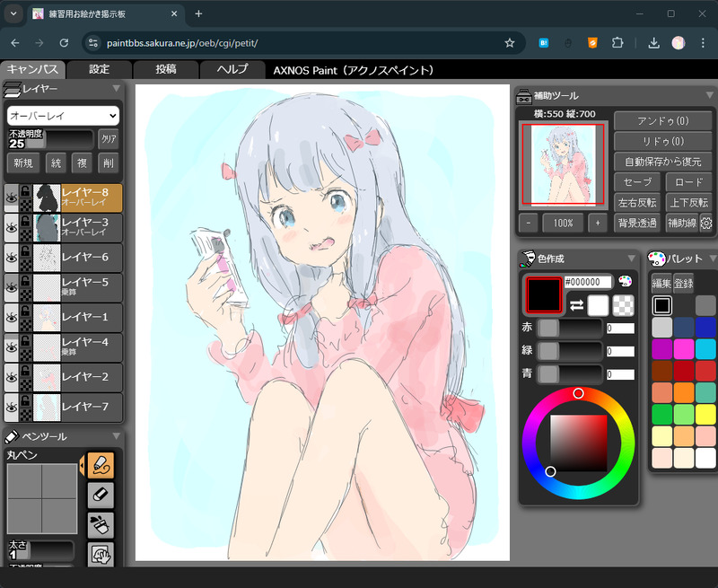
Task: Select the eraser tool
Action: pos(101,495)
